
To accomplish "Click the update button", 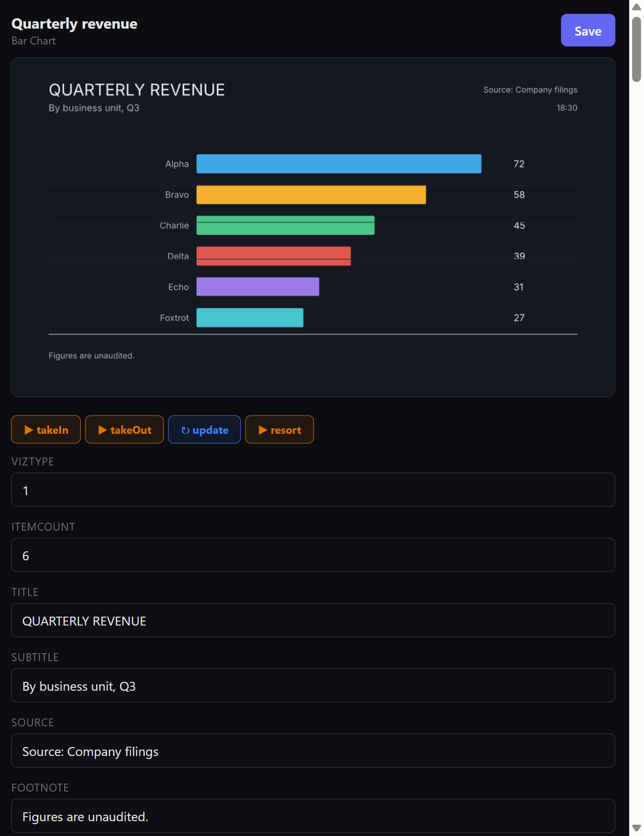I will [x=204, y=429].
